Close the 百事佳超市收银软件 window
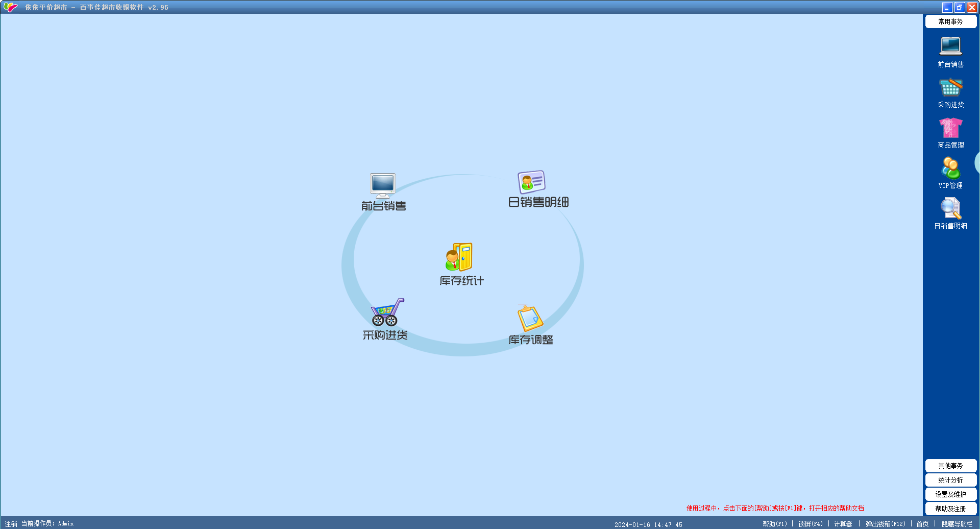The width and height of the screenshot is (980, 529). click(972, 7)
